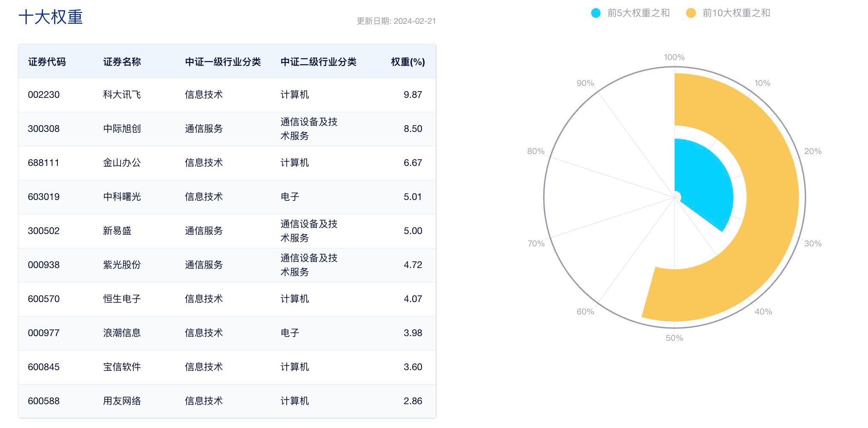Open the 金山办公 security name
Viewport: 868px width, 428px height.
coord(122,163)
